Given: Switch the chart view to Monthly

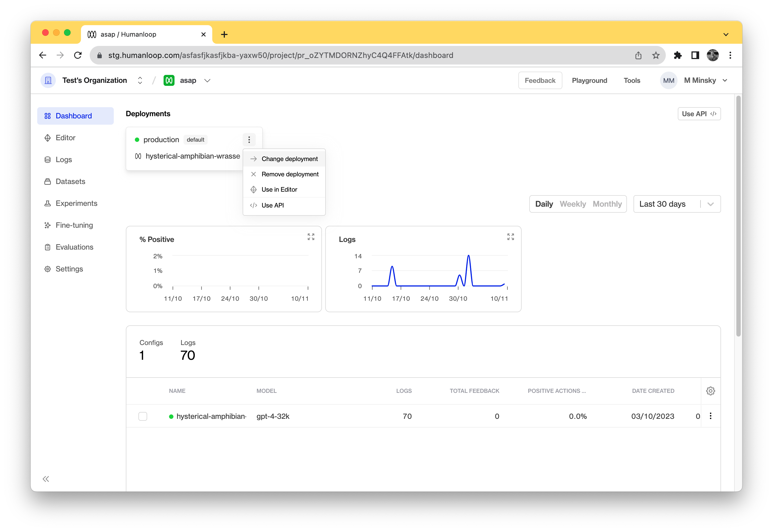Looking at the screenshot, I should coord(607,204).
